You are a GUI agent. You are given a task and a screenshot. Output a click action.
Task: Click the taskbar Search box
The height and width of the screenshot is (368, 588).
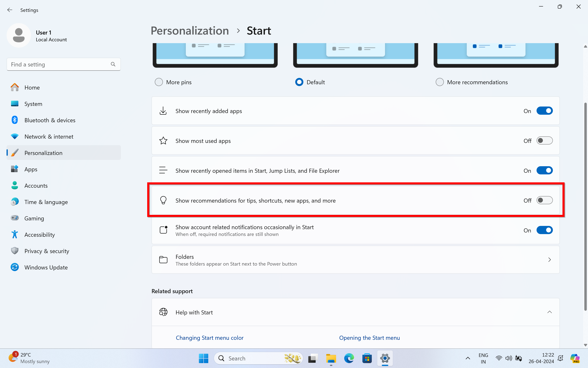258,358
